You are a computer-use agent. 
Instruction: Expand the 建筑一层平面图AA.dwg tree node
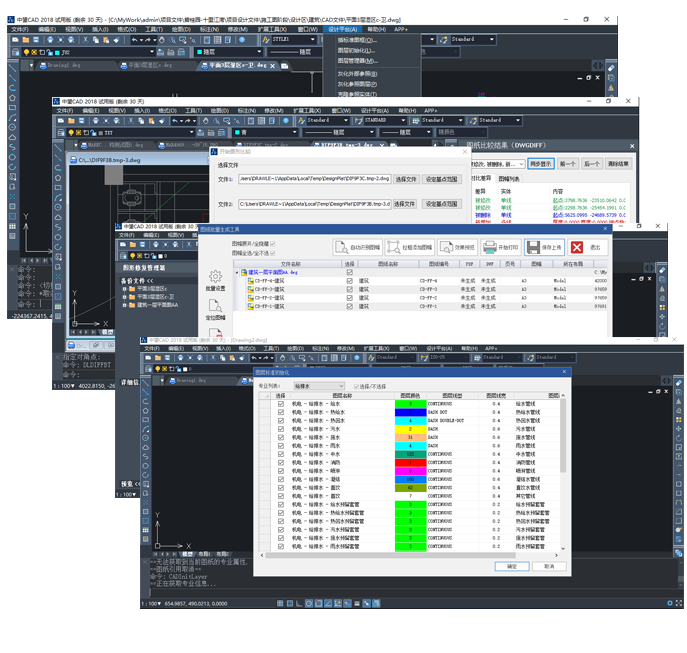coord(237,272)
